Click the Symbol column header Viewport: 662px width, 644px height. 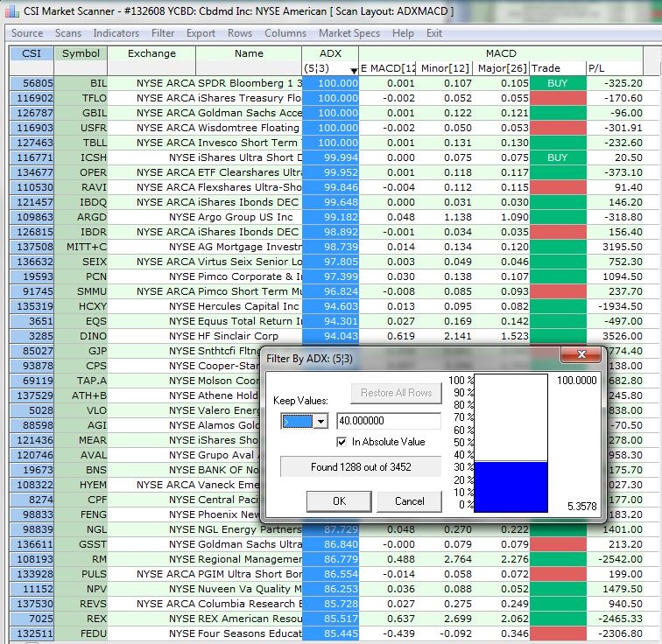tap(81, 53)
